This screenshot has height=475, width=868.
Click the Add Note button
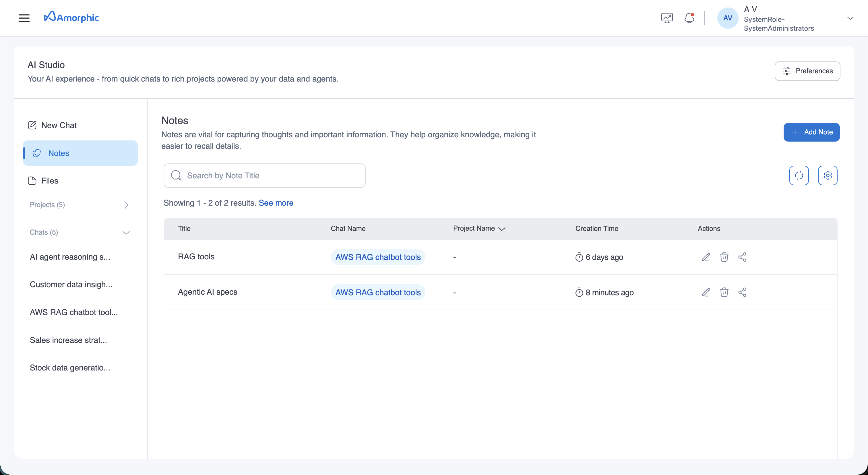(x=811, y=132)
